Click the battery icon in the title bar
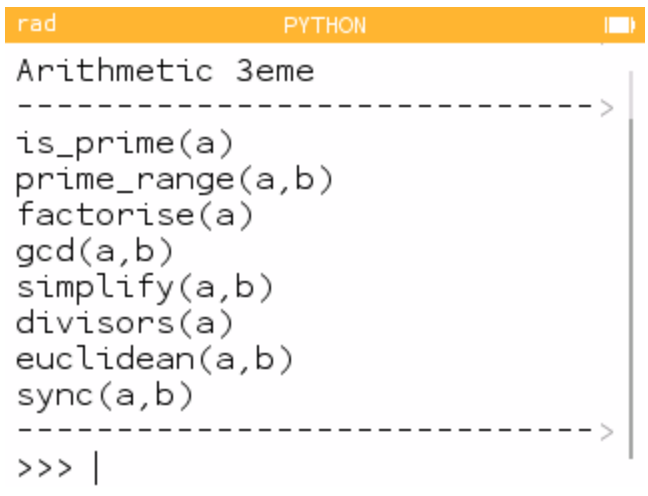Screen dimensions: 648x496 click(619, 25)
